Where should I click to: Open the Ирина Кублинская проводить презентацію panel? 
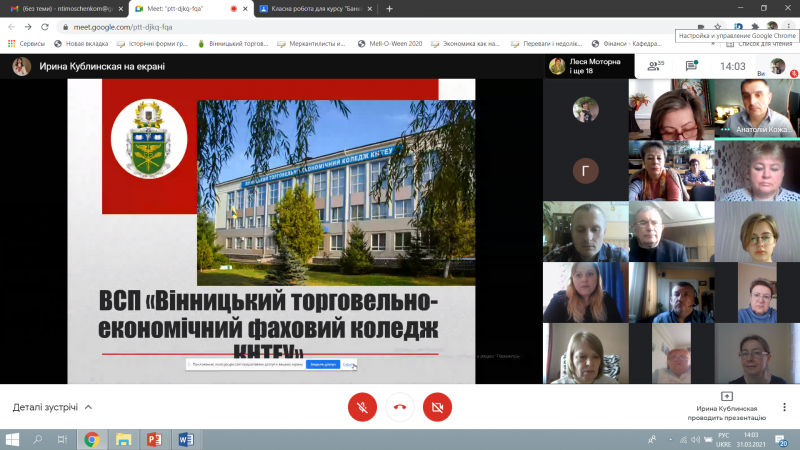[x=727, y=407]
